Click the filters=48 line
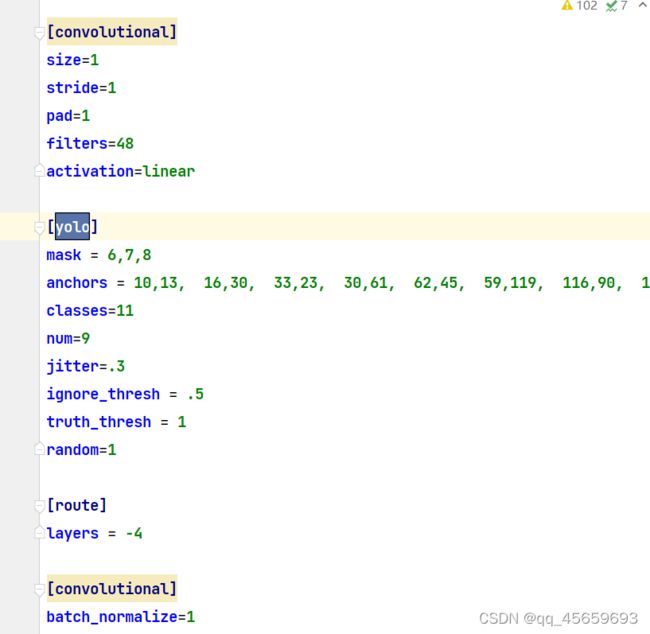This screenshot has width=650, height=634. [90, 143]
